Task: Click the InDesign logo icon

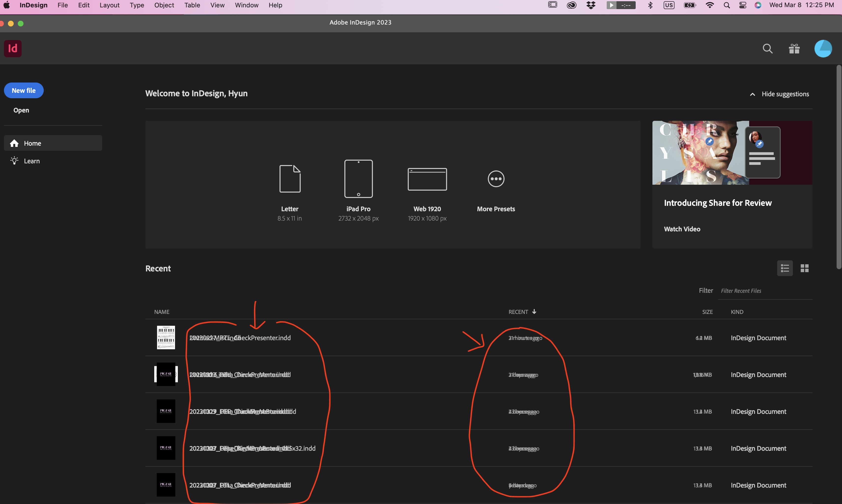Action: (13, 48)
